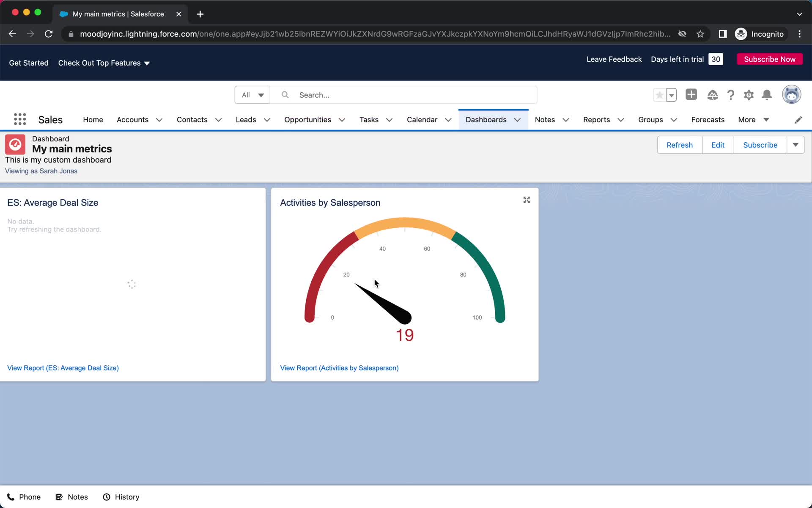Screen dimensions: 812x508
Task: Go back in browser
Action: (12, 34)
